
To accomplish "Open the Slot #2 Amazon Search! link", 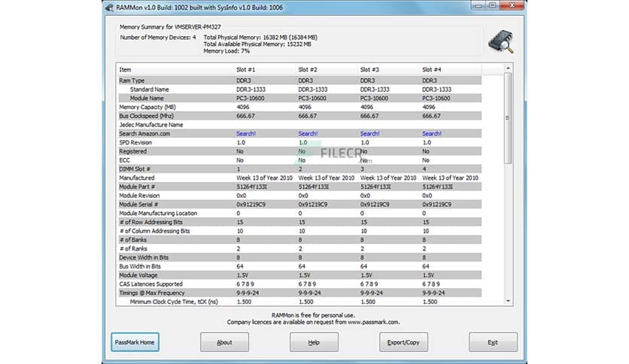I will click(307, 134).
